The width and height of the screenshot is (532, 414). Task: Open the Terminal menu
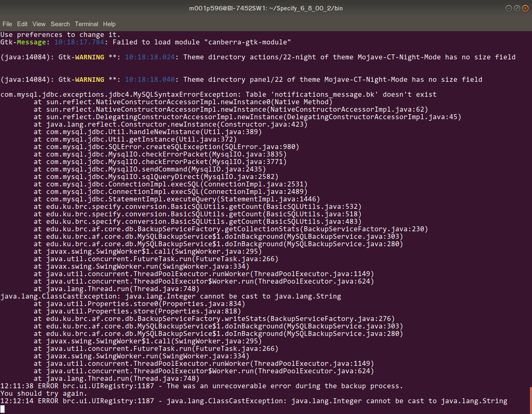(86, 24)
